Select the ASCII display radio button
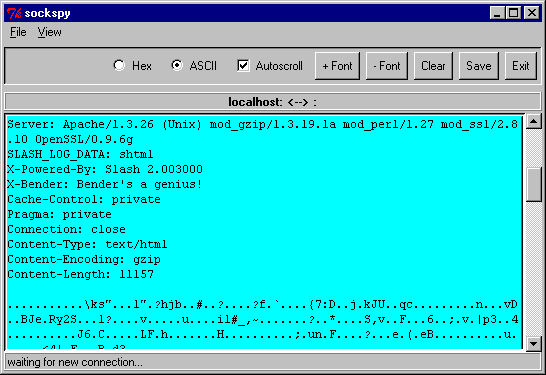Image resolution: width=546 pixels, height=375 pixels. point(177,65)
